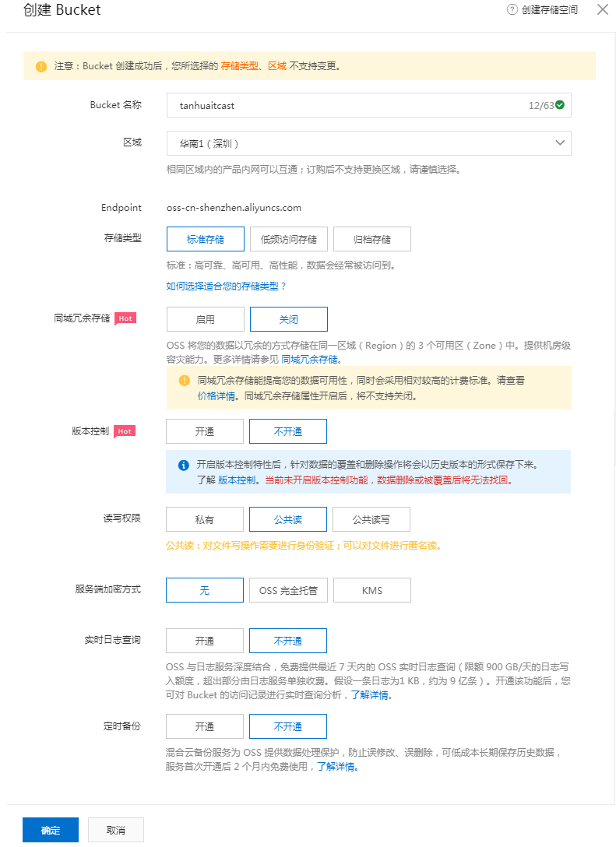Click the Bucket 名称 input field
The image size is (616, 847).
coord(368,105)
